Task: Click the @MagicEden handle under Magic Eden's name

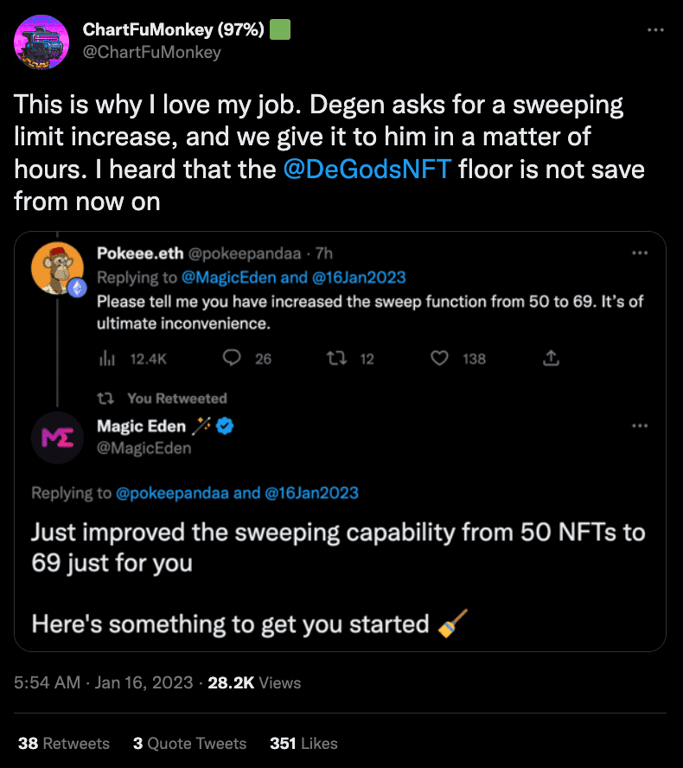Action: 144,448
